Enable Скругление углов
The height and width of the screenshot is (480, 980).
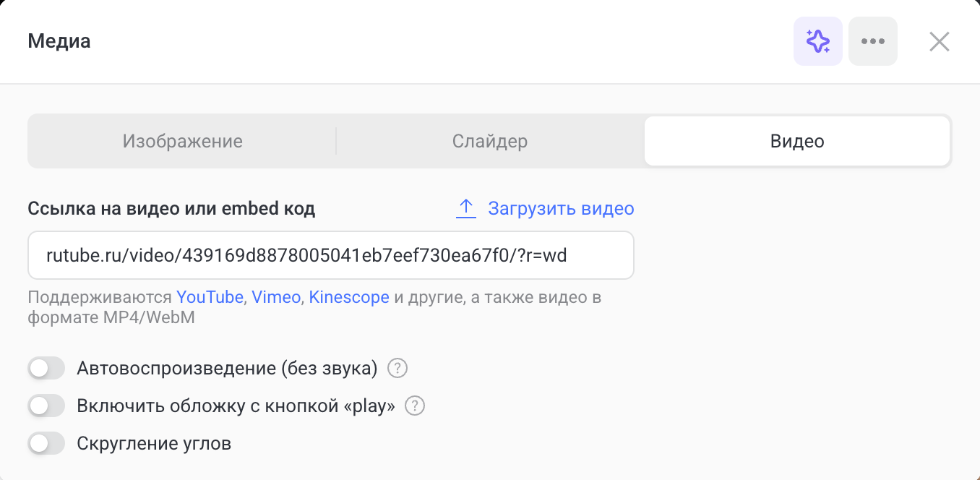point(46,443)
